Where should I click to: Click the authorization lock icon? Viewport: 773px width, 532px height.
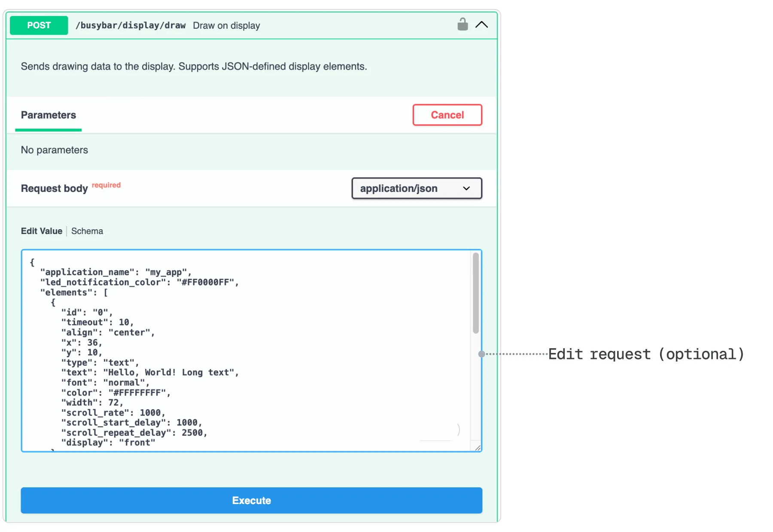(463, 24)
